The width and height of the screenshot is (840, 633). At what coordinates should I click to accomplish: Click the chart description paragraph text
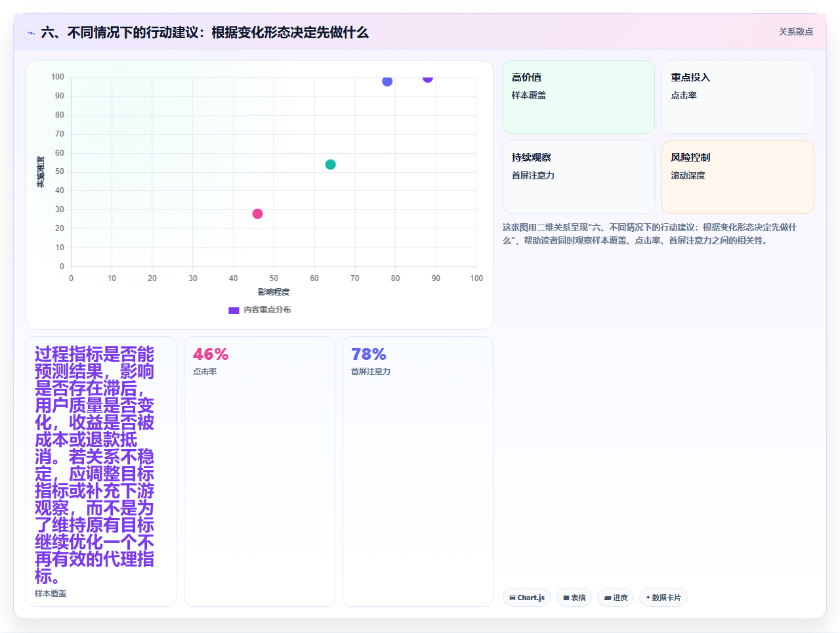coord(650,234)
